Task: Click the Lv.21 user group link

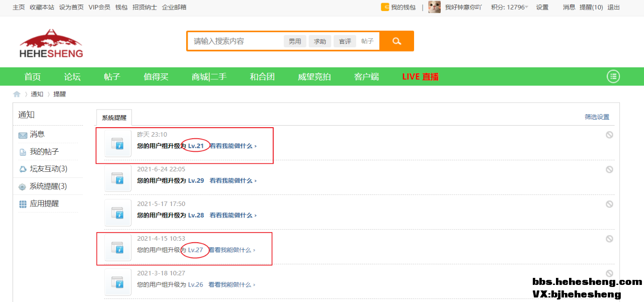Action: (196, 146)
